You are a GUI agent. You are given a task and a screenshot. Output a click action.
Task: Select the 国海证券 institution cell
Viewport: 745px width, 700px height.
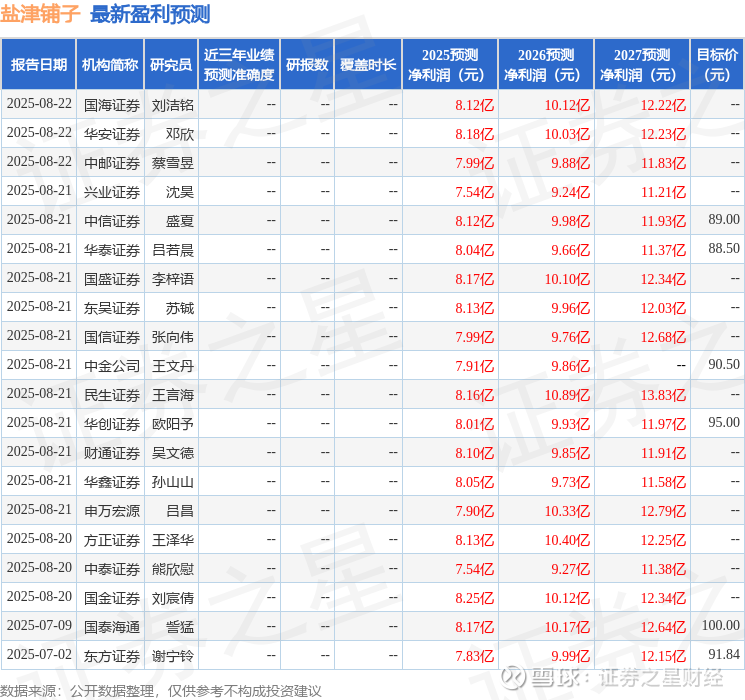coord(112,105)
